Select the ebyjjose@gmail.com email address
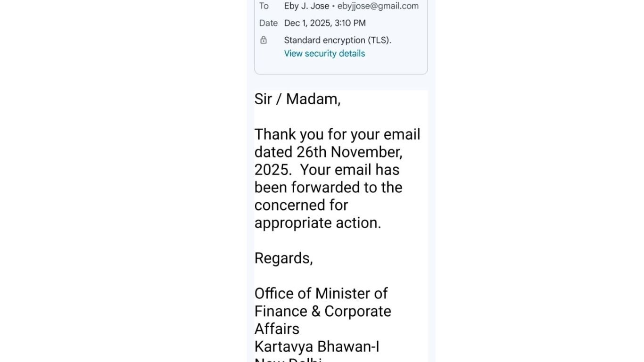 (x=378, y=6)
